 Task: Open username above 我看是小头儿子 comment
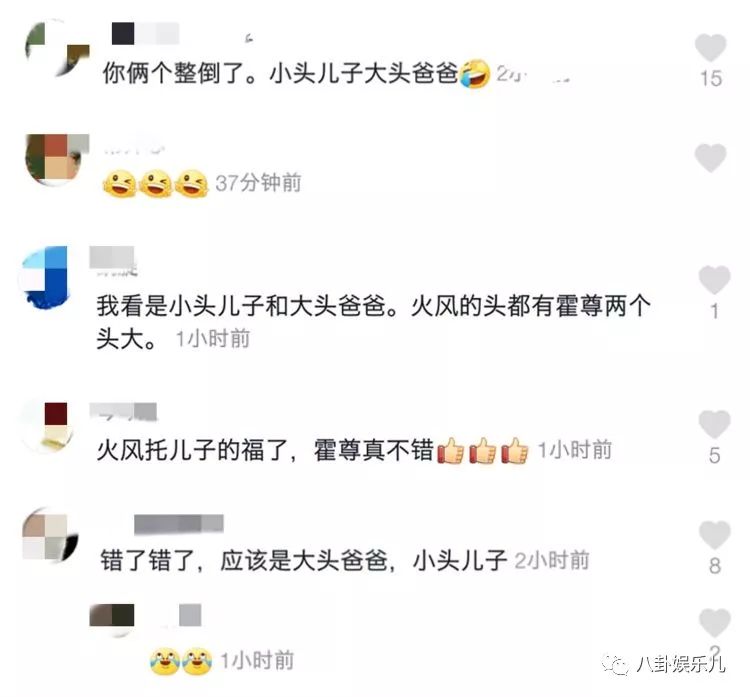click(x=114, y=261)
